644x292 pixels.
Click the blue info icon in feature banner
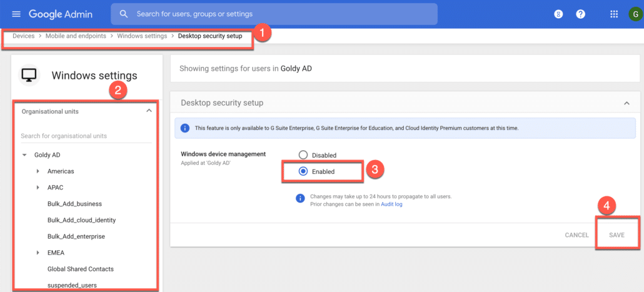coord(185,128)
